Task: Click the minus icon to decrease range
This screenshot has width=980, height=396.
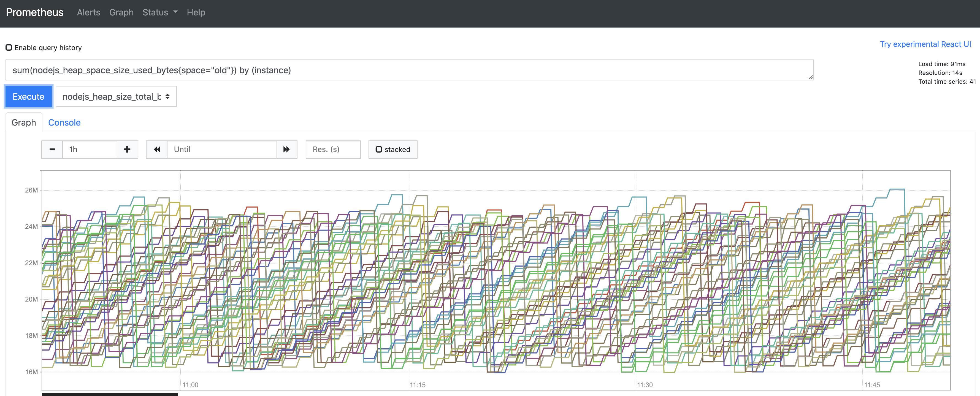Action: pos(52,150)
